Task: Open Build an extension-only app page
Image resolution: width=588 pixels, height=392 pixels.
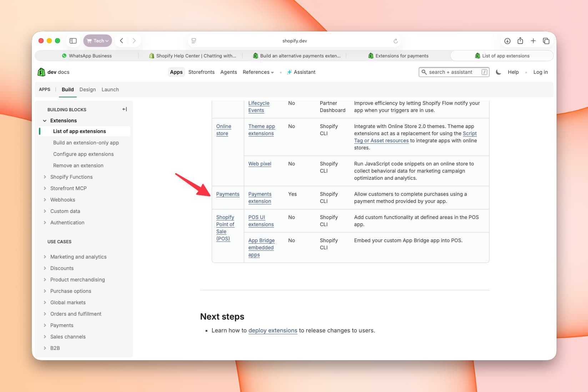Action: coord(86,143)
